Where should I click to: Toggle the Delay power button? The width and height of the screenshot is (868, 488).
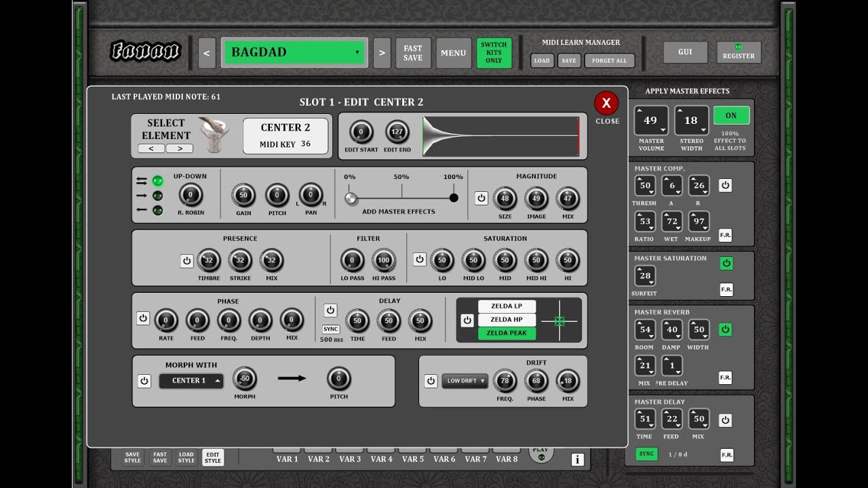tap(330, 310)
